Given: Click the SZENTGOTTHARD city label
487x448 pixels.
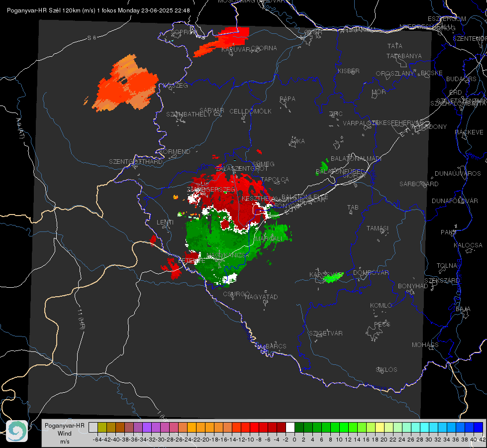Looking at the screenshot, I should 136,162.
